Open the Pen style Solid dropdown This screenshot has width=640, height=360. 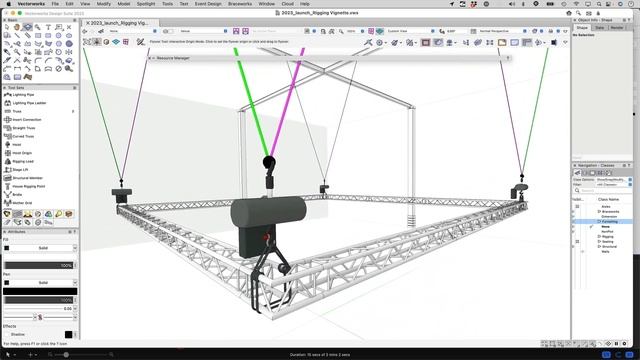(x=43, y=282)
